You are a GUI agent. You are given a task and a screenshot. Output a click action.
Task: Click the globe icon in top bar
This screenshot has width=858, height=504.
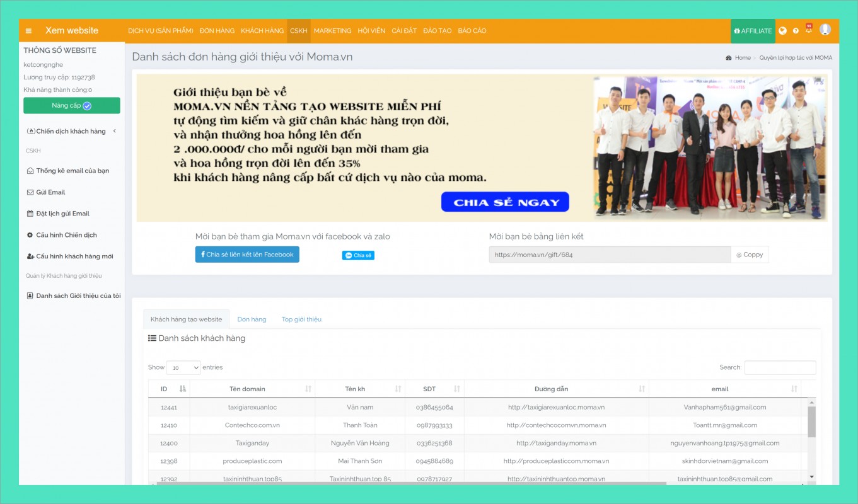click(782, 31)
